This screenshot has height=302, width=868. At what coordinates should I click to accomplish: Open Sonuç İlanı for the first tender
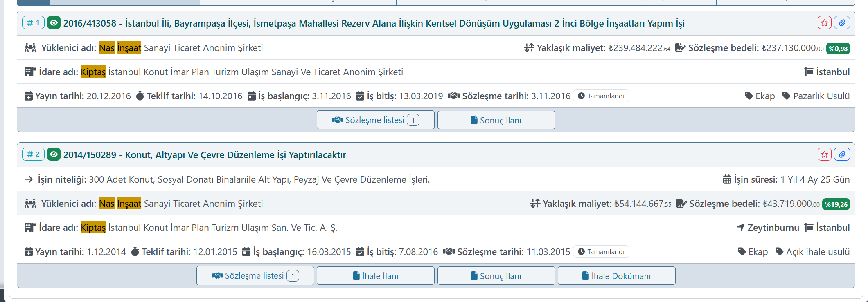click(x=496, y=120)
